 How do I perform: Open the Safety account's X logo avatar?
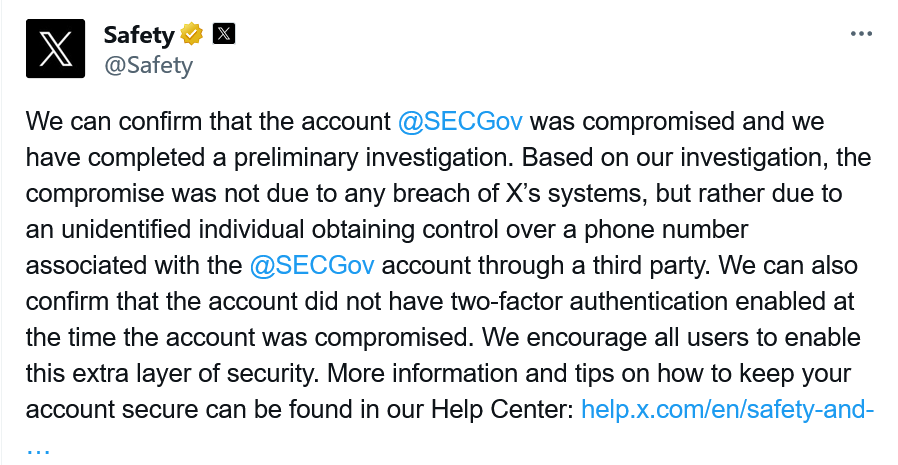[x=56, y=49]
